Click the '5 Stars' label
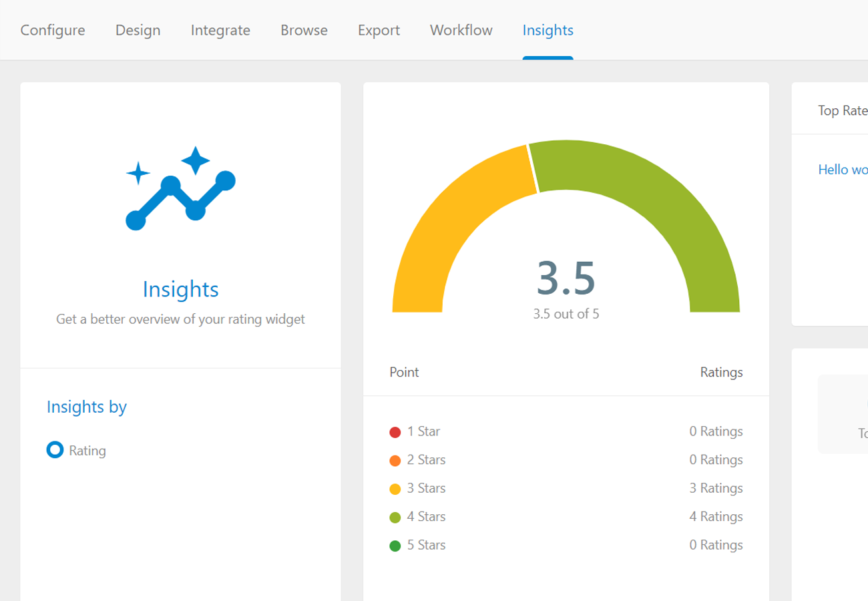The width and height of the screenshot is (868, 601). coord(427,545)
